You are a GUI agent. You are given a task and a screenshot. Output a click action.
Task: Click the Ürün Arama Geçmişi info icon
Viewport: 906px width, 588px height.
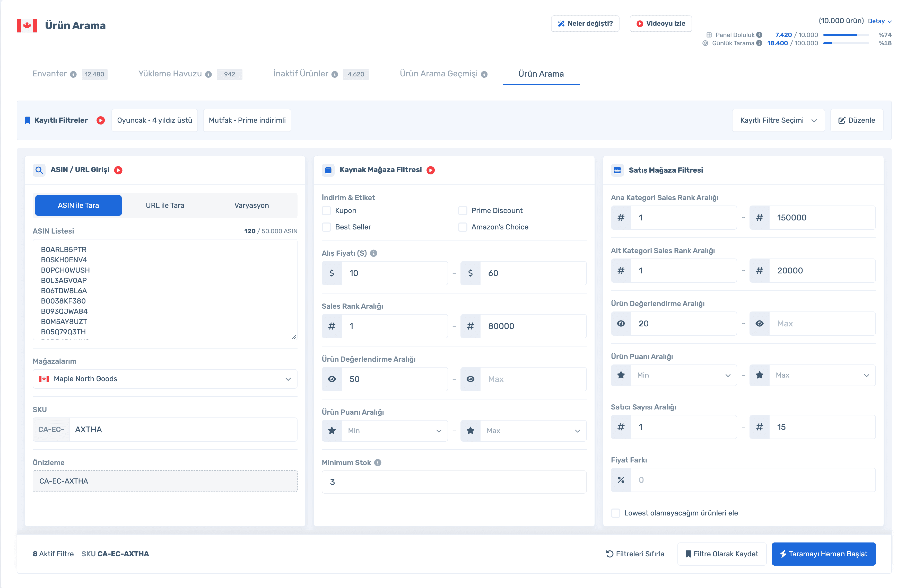(484, 74)
